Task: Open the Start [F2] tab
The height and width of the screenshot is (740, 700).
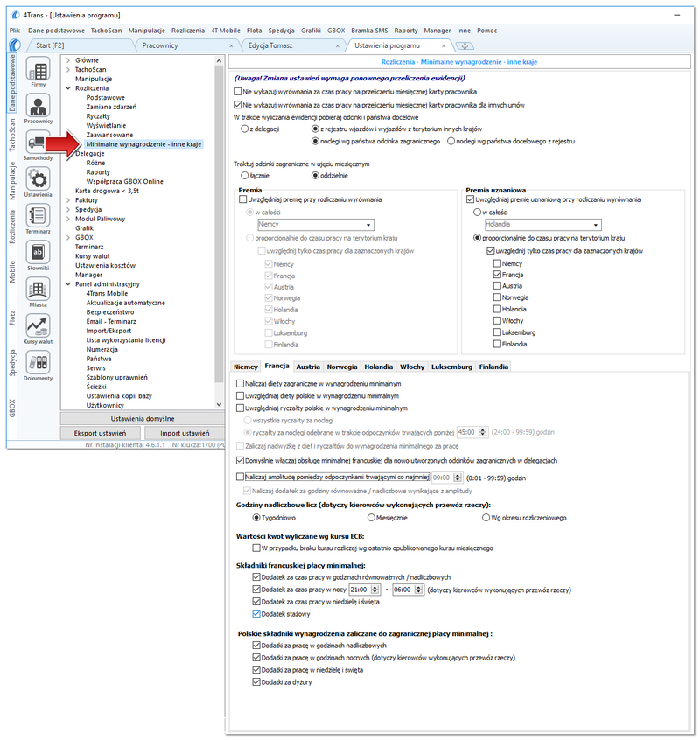Action: pos(50,45)
